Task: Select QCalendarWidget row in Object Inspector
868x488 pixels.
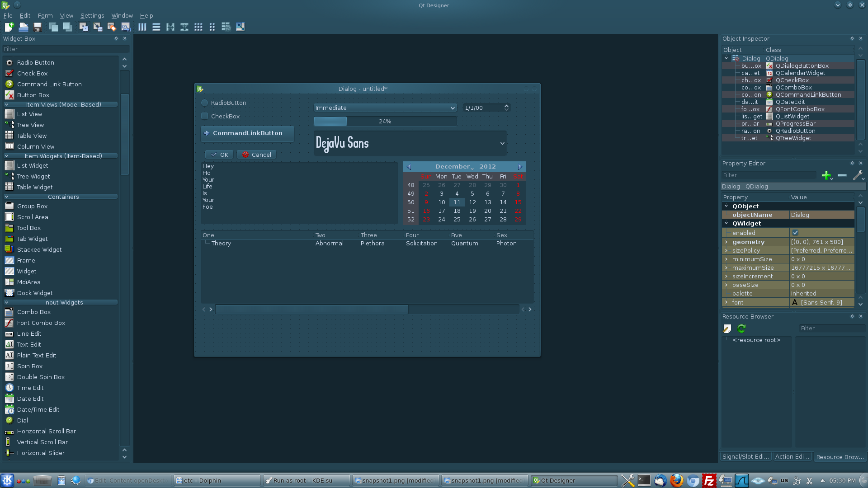Action: point(788,73)
